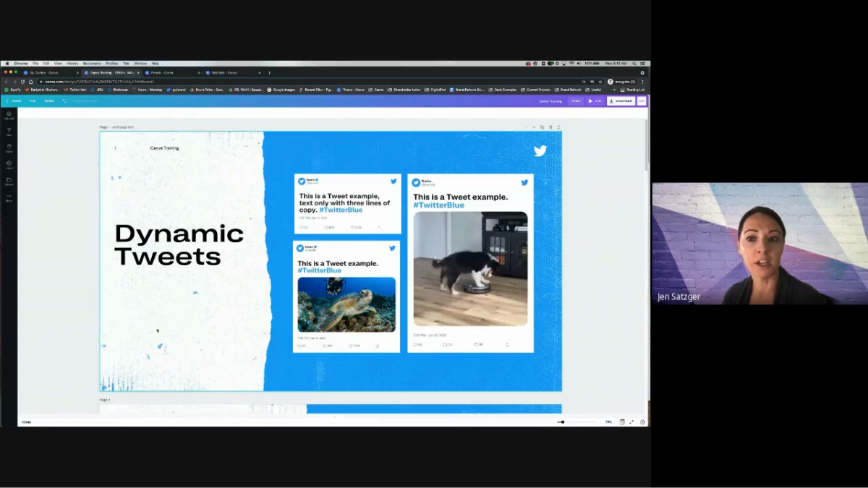Open the Folders panel in Canva sidebar

9,181
